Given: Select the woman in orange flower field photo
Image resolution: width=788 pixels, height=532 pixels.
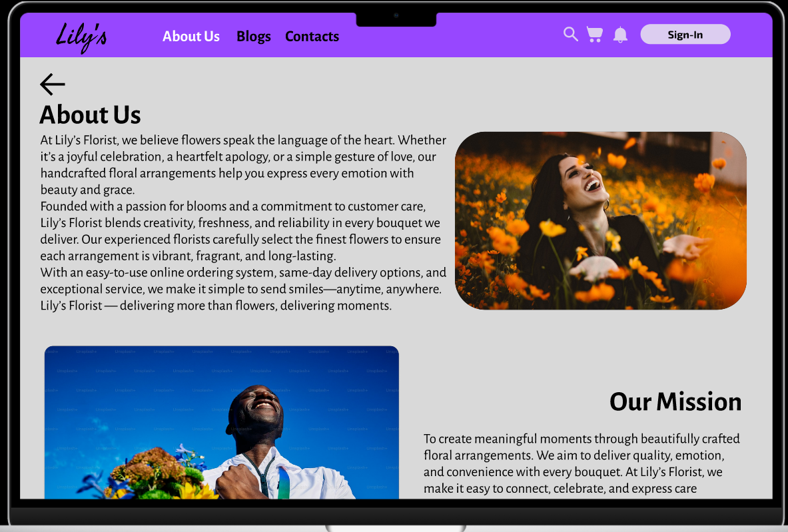Looking at the screenshot, I should (x=601, y=220).
